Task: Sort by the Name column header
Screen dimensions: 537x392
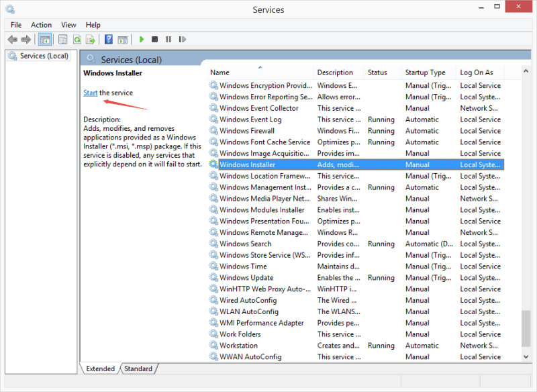Action: (260, 72)
